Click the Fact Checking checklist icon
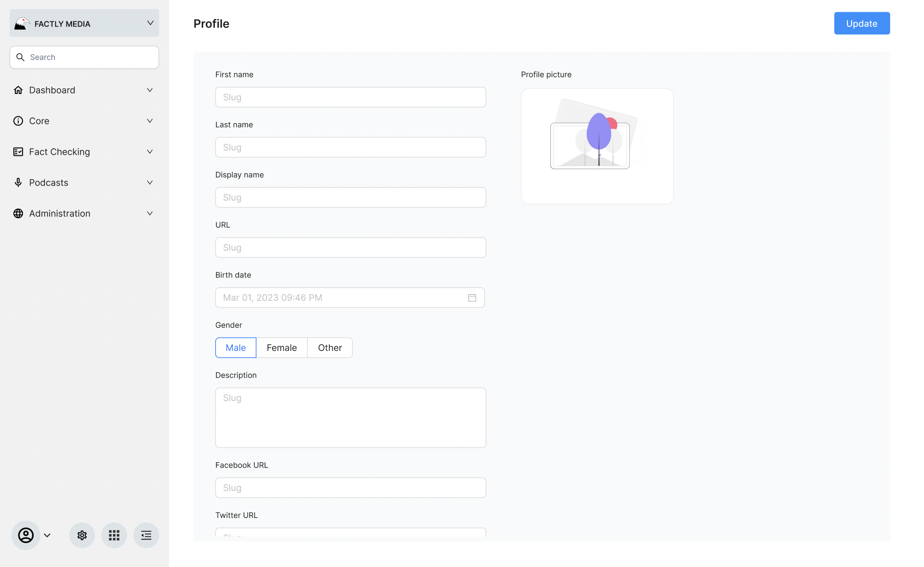 [x=18, y=152]
